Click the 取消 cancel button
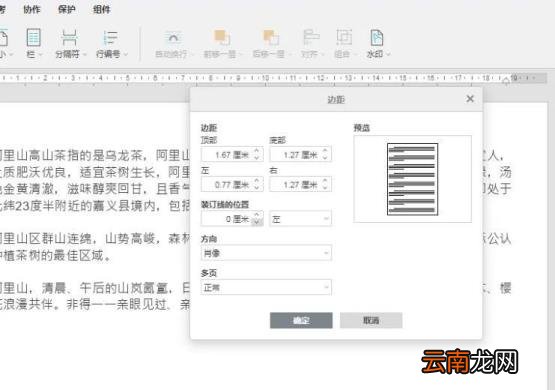The image size is (555, 390). coord(371,320)
